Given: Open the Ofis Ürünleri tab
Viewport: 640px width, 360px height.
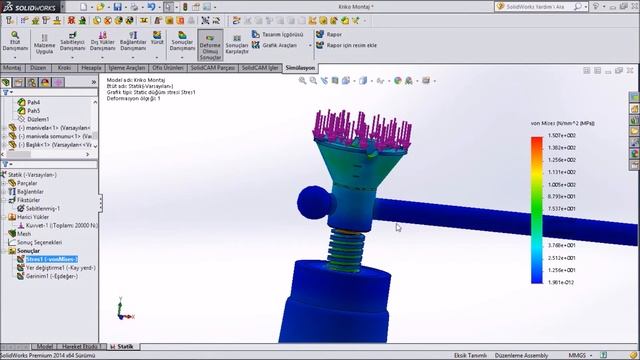Looking at the screenshot, I should pos(168,68).
